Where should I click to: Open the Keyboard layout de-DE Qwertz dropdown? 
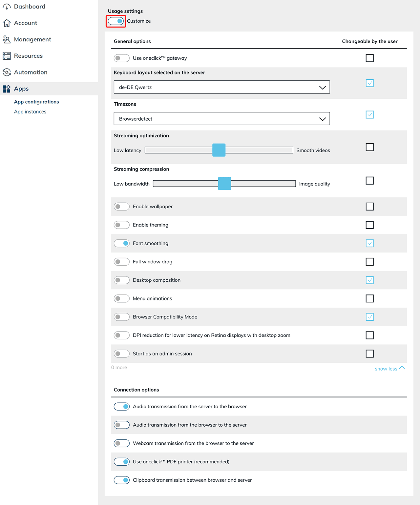pos(221,87)
